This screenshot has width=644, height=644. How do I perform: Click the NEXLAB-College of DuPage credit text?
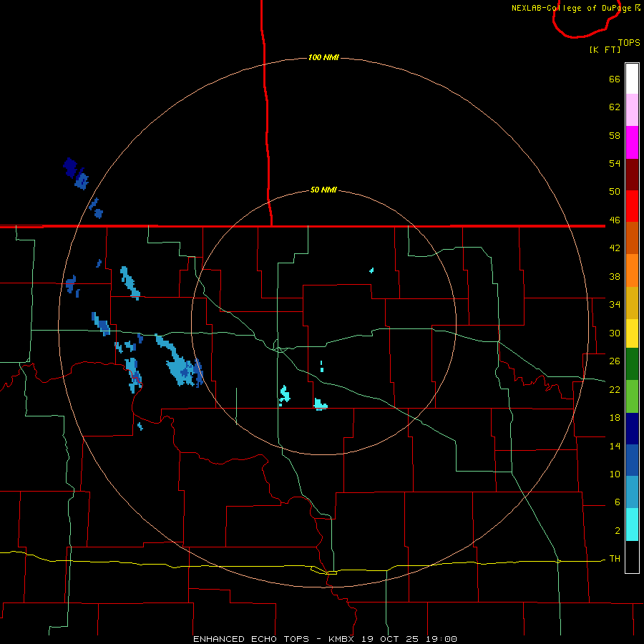[571, 8]
